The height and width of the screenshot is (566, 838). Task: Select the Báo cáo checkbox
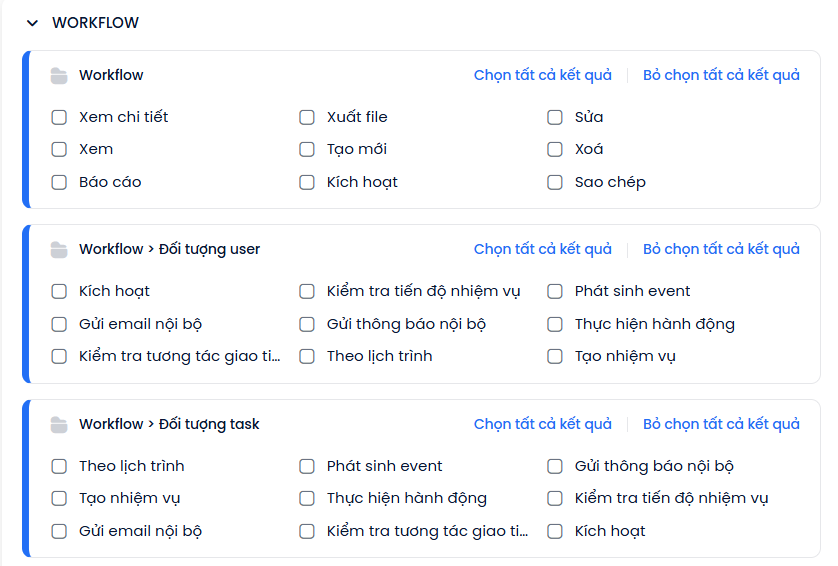pyautogui.click(x=60, y=183)
